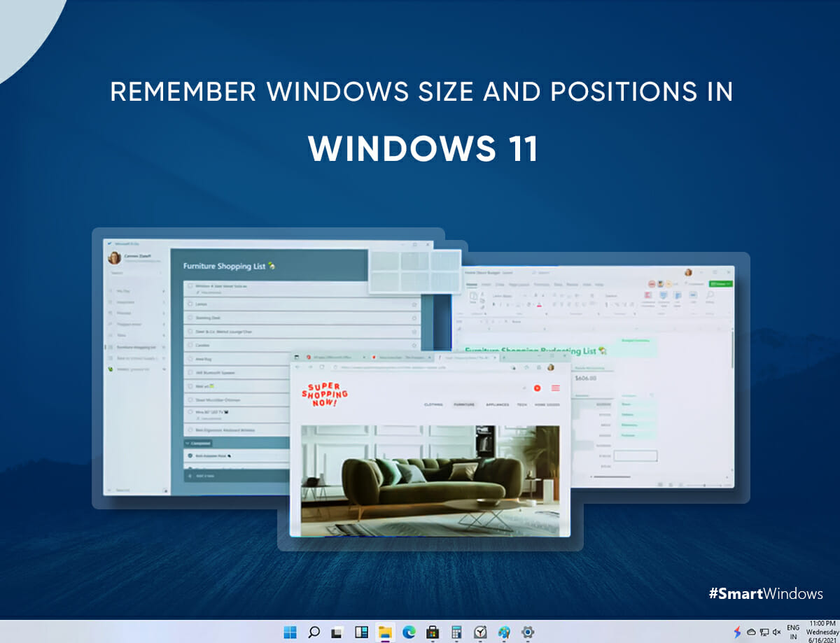
Task: Star the Standing Desk task as important
Action: (413, 318)
